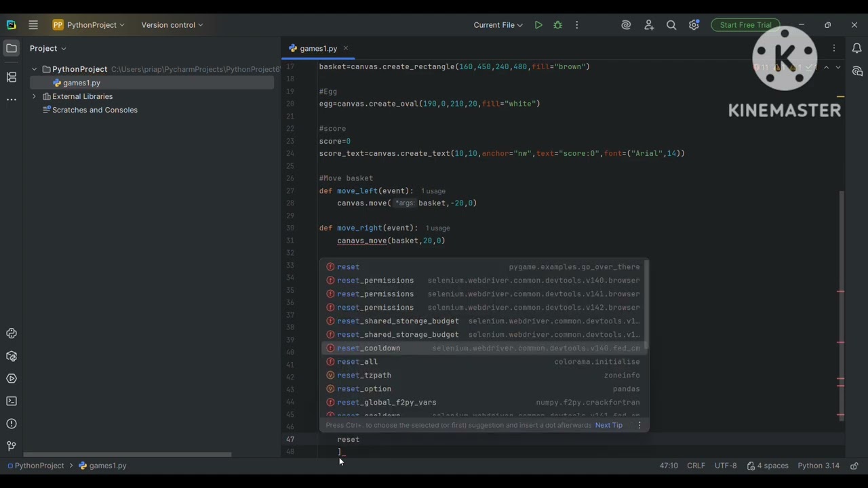Image resolution: width=868 pixels, height=488 pixels.
Task: Switch to games1.py editor tab
Action: 318,48
